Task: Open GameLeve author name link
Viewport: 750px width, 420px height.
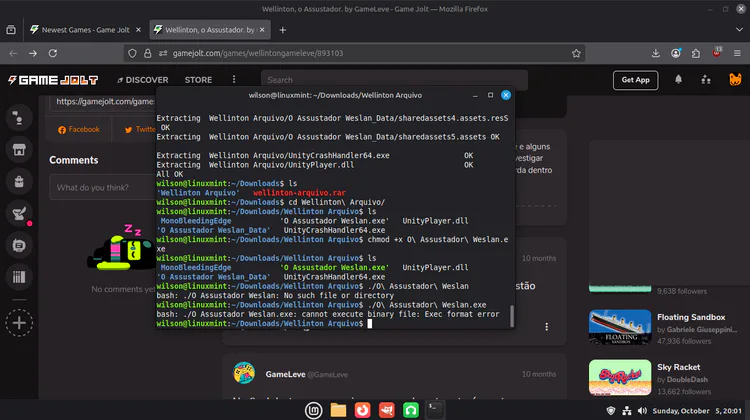Action: (x=285, y=374)
